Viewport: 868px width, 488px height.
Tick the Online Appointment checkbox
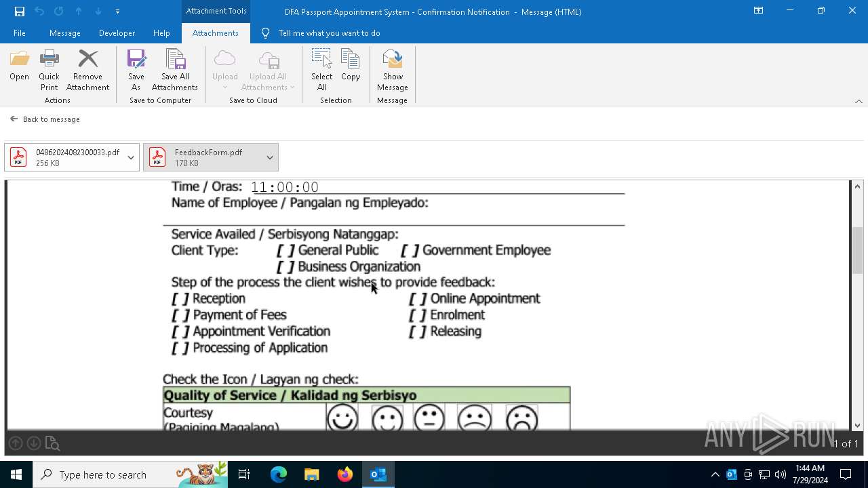coord(418,299)
